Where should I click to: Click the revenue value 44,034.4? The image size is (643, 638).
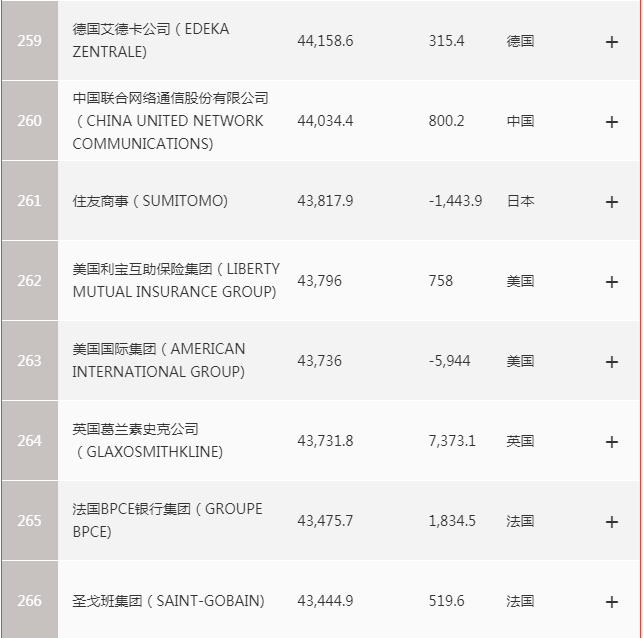[x=325, y=121]
